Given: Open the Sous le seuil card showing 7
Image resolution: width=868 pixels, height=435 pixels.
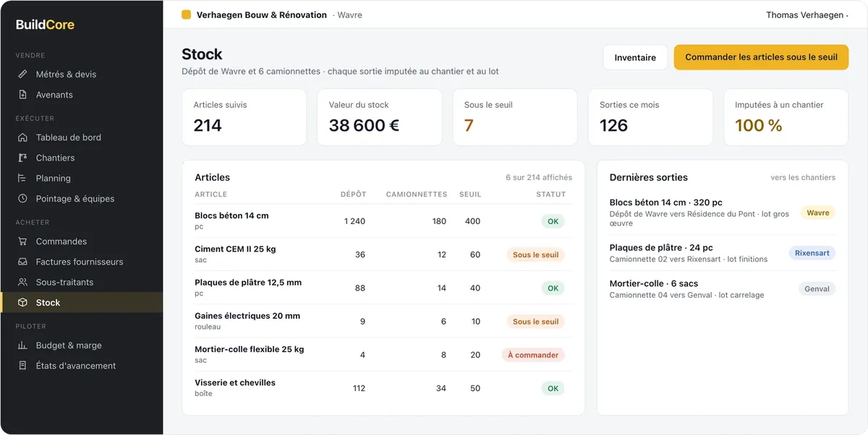Looking at the screenshot, I should tap(515, 117).
